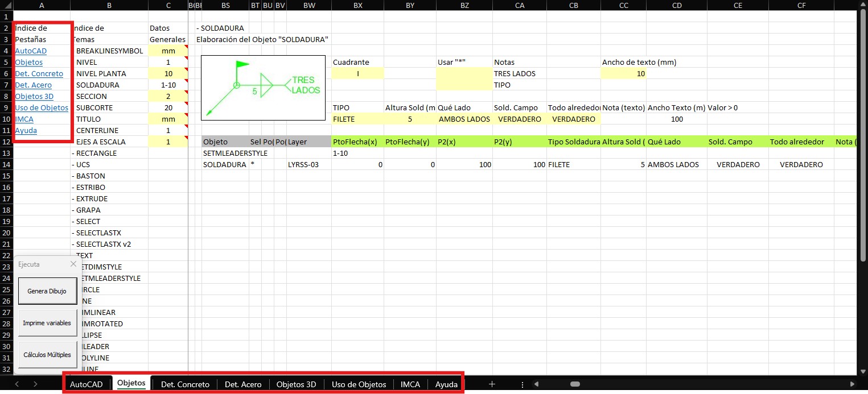The image size is (868, 394).
Task: Click the three-dot handle beside the scrollbar
Action: point(523,384)
